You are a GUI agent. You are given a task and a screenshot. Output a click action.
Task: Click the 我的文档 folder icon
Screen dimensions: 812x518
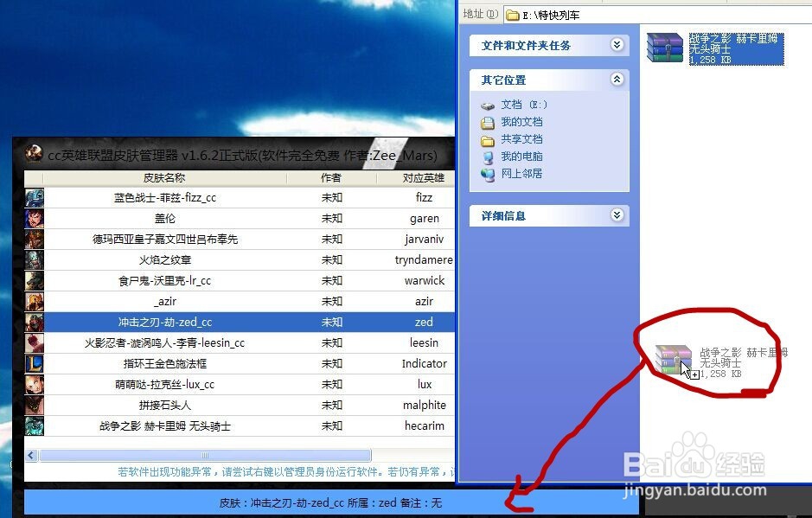pyautogui.click(x=488, y=123)
